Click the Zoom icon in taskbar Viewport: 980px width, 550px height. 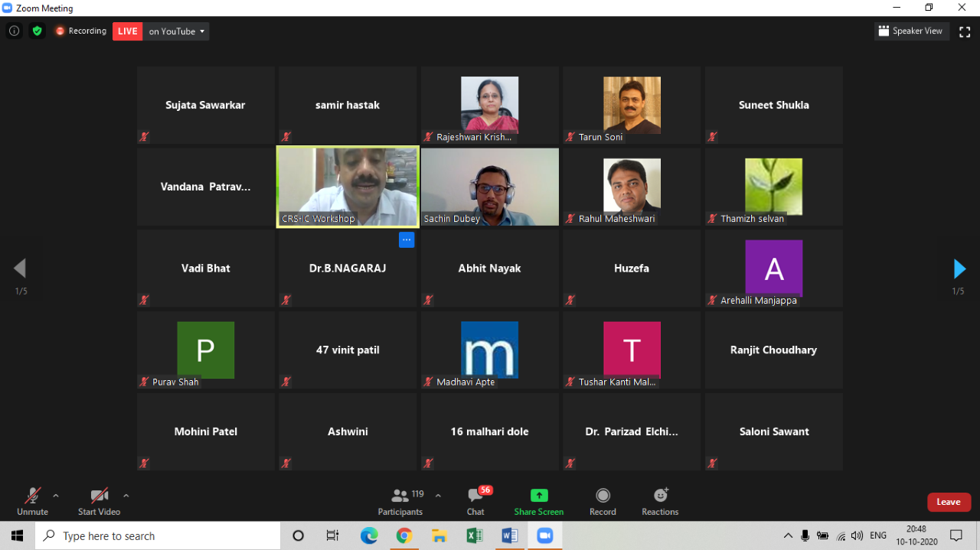544,535
